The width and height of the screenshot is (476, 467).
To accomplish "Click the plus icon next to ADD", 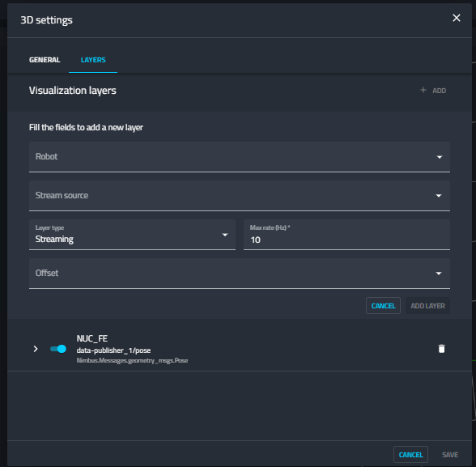I will [x=423, y=90].
